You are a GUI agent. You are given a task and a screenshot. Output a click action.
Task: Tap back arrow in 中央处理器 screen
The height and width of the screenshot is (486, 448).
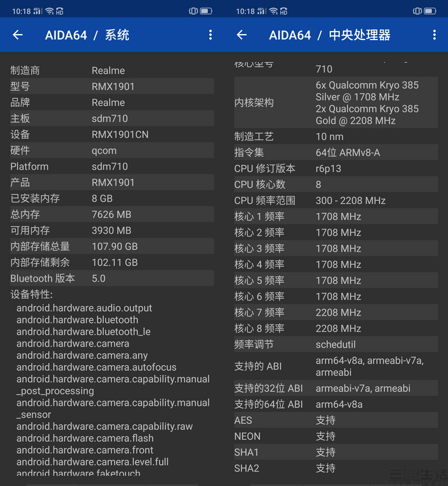[242, 35]
